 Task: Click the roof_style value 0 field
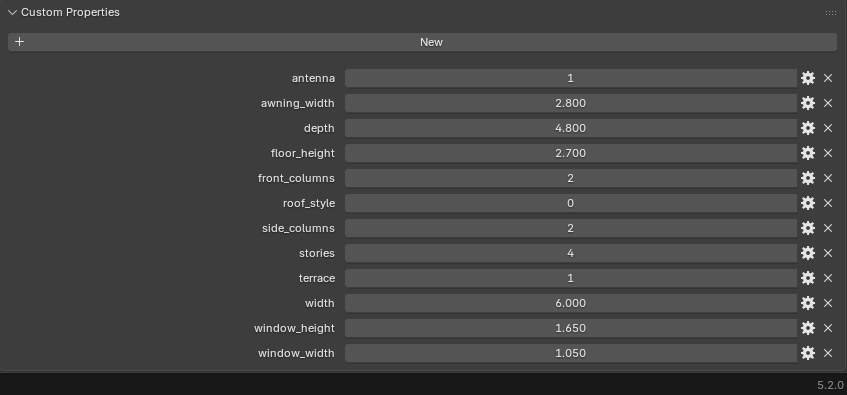pyautogui.click(x=570, y=203)
